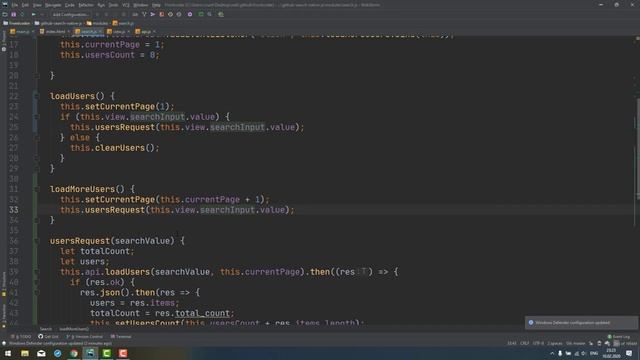Image resolution: width=640 pixels, height=360 pixels.
Task: Click the VCS push arrow icon in toolbar
Action: (x=153, y=14)
